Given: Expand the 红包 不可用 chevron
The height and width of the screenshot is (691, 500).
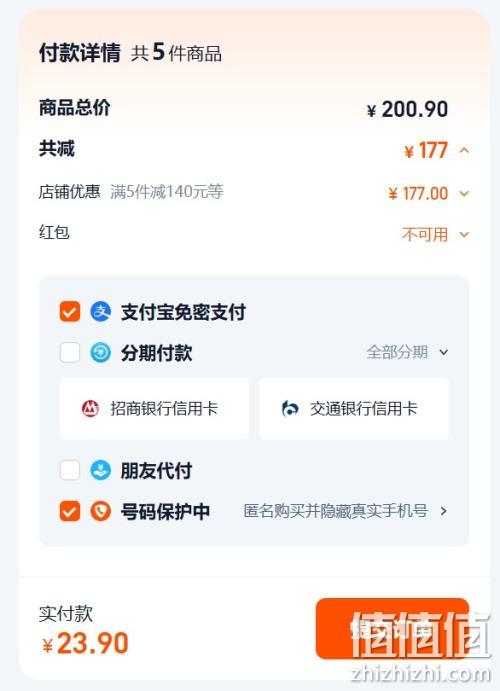Looking at the screenshot, I should (x=464, y=234).
